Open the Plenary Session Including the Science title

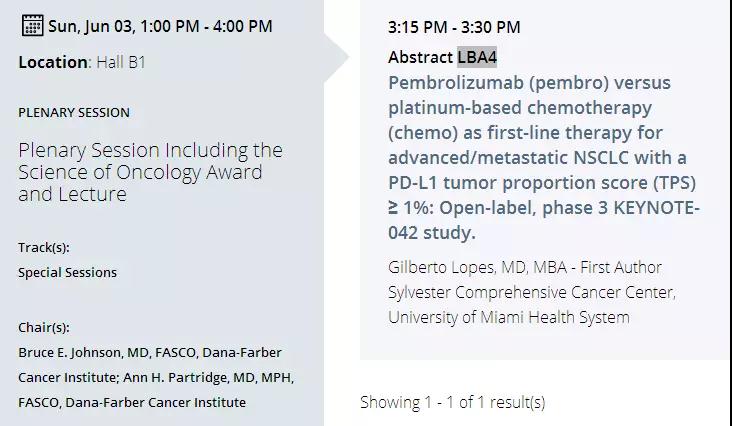click(150, 172)
